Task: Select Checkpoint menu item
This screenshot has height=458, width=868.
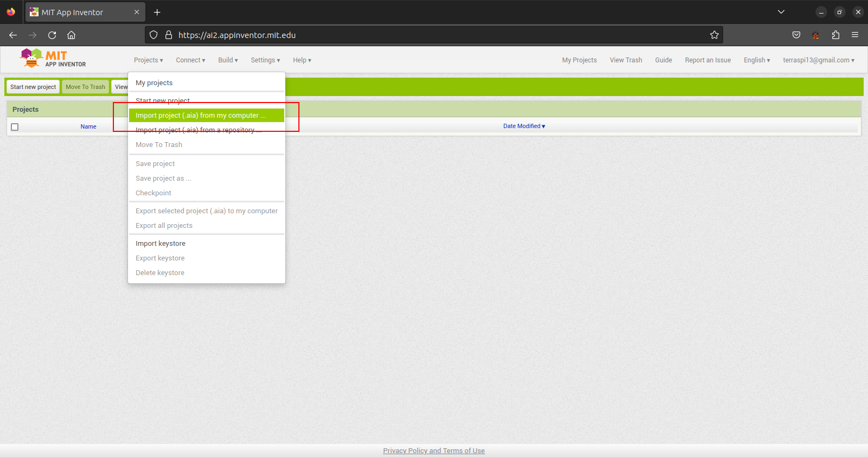Action: [x=207, y=193]
